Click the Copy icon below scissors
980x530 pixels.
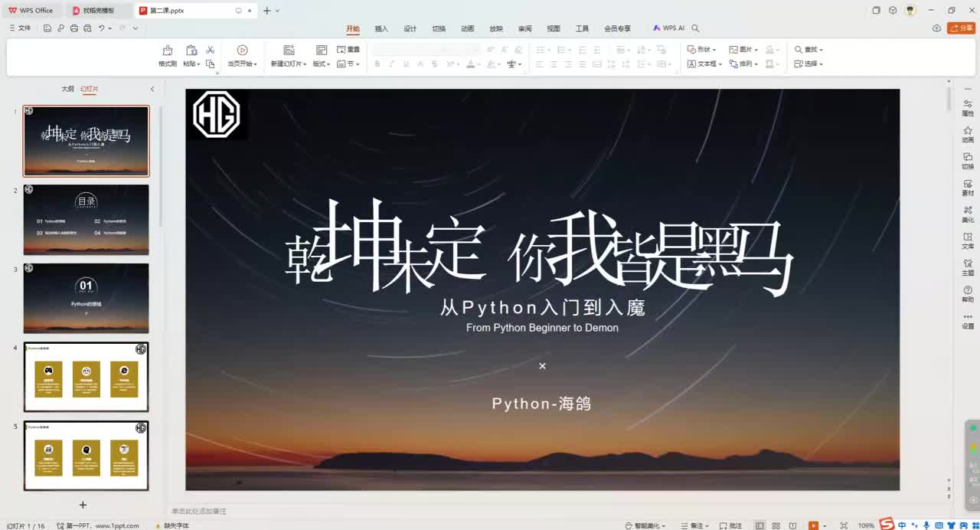[x=210, y=64]
